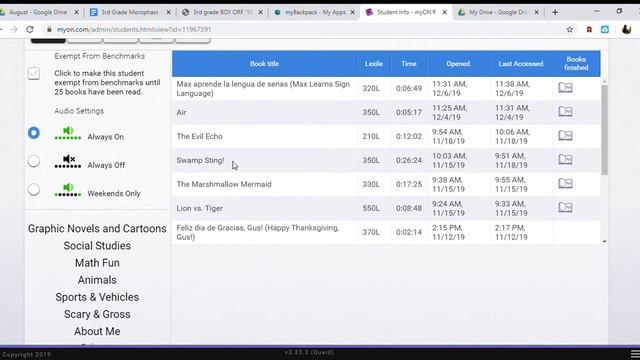
Task: Sort by the Last Accessed column header
Action: tap(521, 64)
